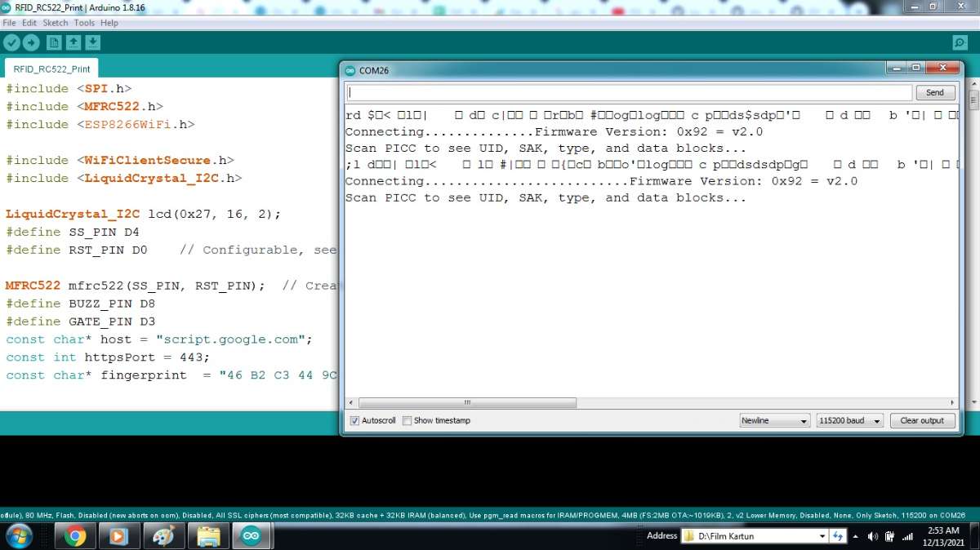Click the Upload arrow icon
Viewport: 980px width, 550px height.
(x=31, y=42)
